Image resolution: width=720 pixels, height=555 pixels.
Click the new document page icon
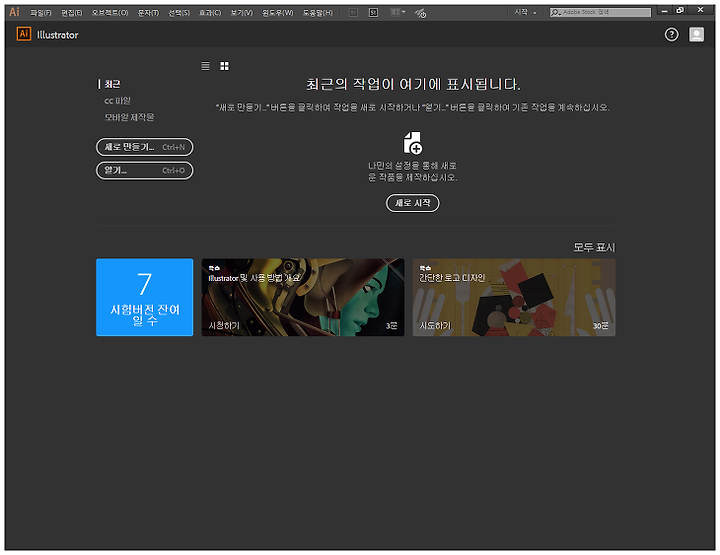[x=412, y=143]
